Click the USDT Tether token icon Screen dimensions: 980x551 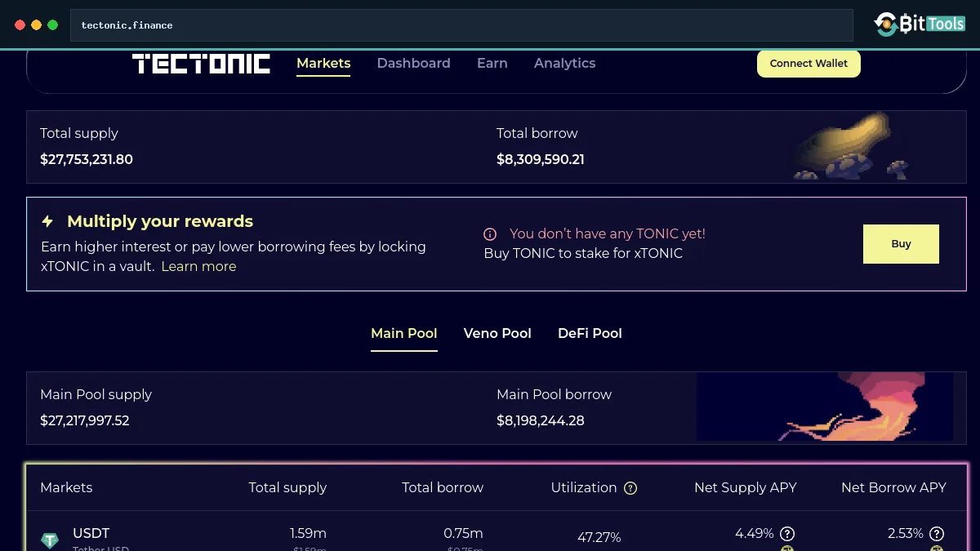pyautogui.click(x=50, y=540)
